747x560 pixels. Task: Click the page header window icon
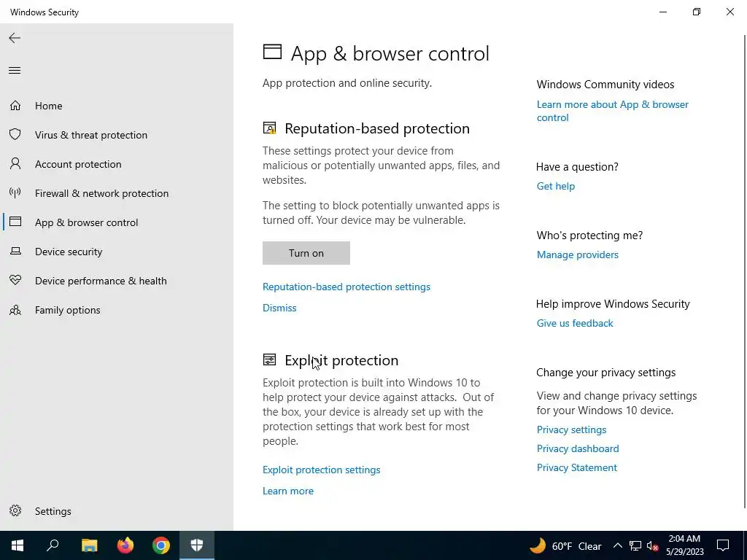coord(273,52)
